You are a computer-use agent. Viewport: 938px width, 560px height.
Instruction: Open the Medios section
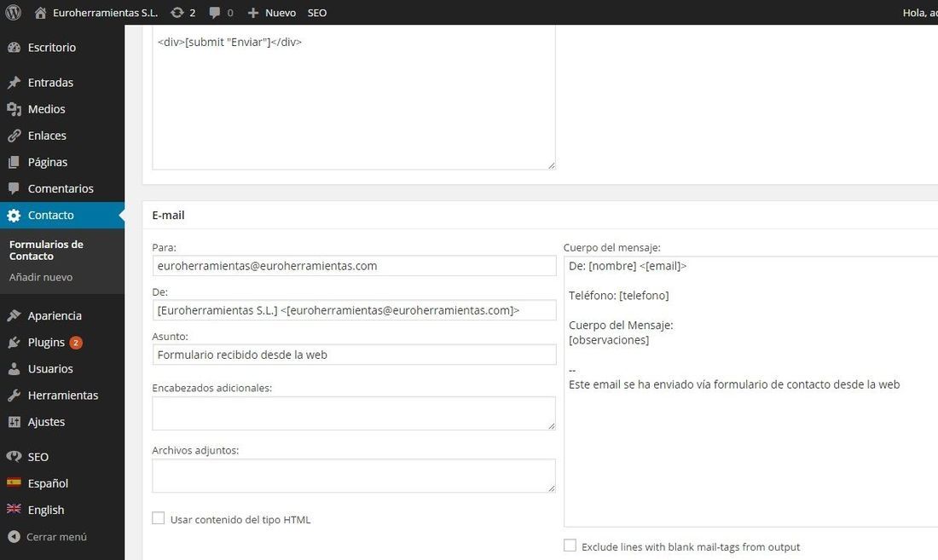coord(47,109)
